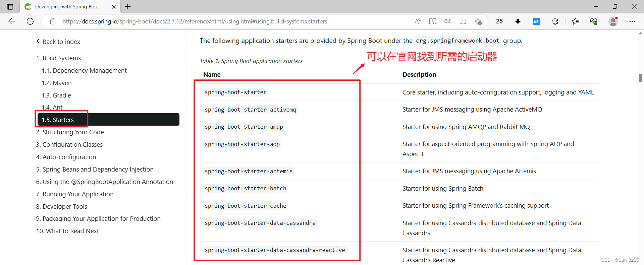Click the scrollbar up arrow

click(640, 33)
